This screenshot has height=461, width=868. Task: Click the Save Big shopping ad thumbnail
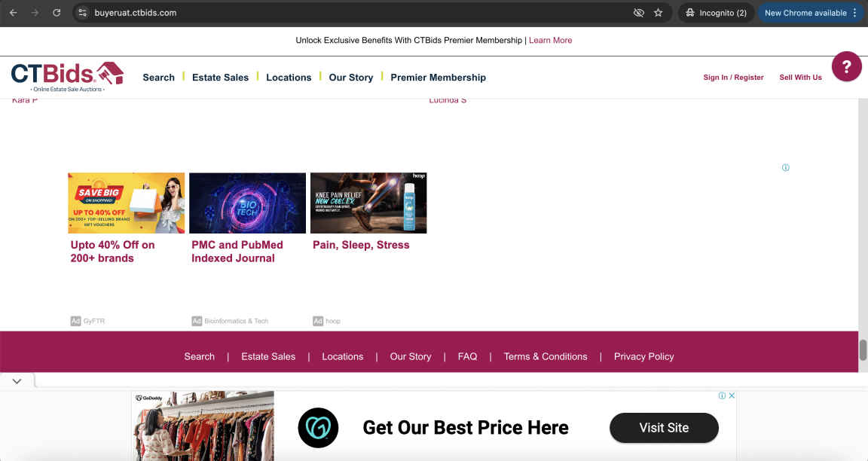126,203
